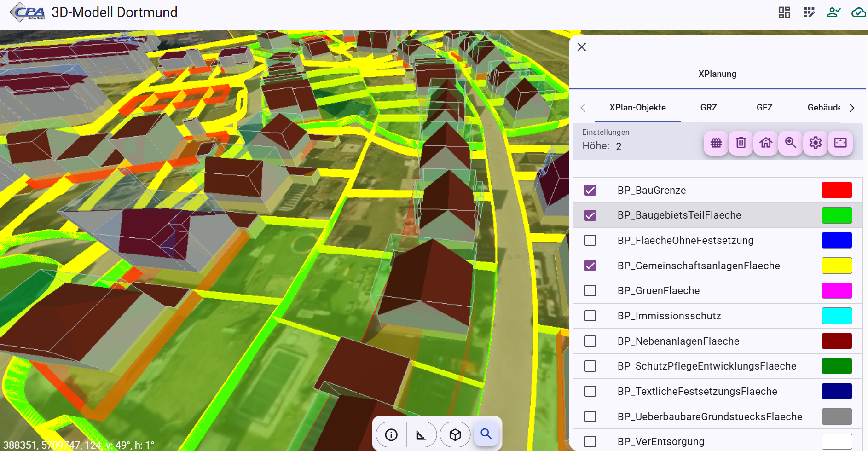Screen dimensions: 868x451
Task: Switch to the XPlan-Objekte tab
Action: 637,108
